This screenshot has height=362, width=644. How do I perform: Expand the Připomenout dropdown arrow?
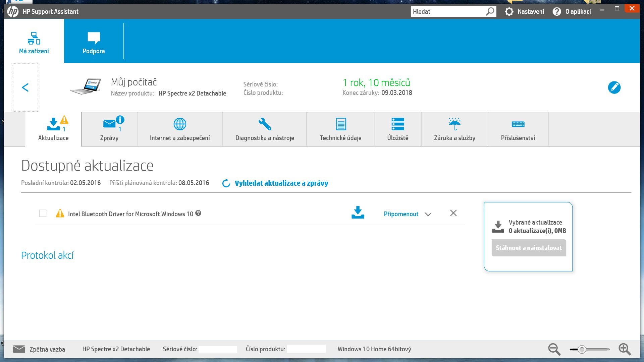pos(428,214)
